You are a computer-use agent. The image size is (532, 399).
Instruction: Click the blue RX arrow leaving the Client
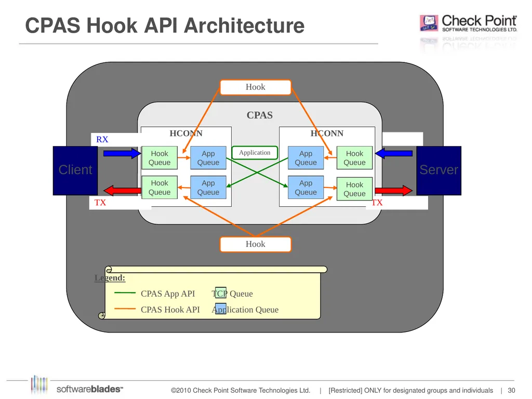point(122,153)
